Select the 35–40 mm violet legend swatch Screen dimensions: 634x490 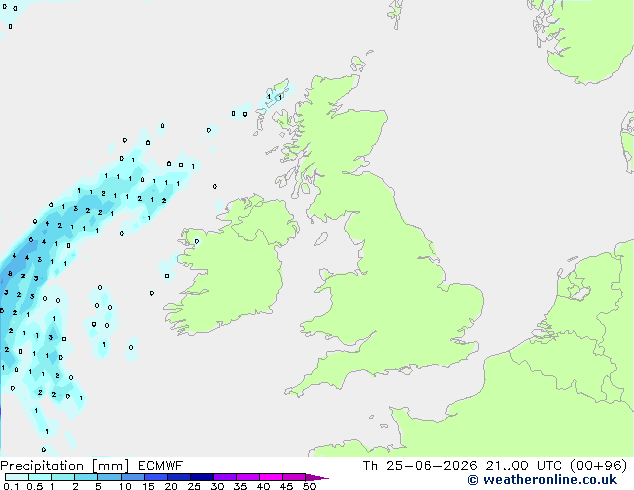(248, 477)
